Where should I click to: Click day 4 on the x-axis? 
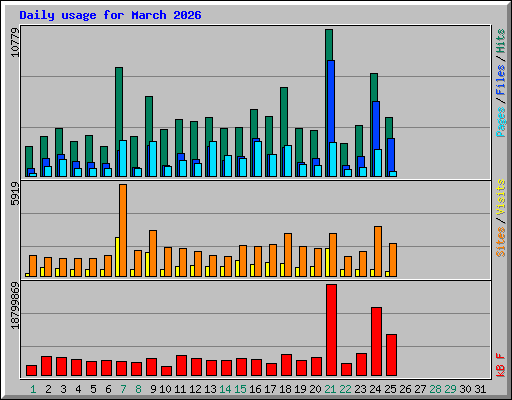[78, 389]
